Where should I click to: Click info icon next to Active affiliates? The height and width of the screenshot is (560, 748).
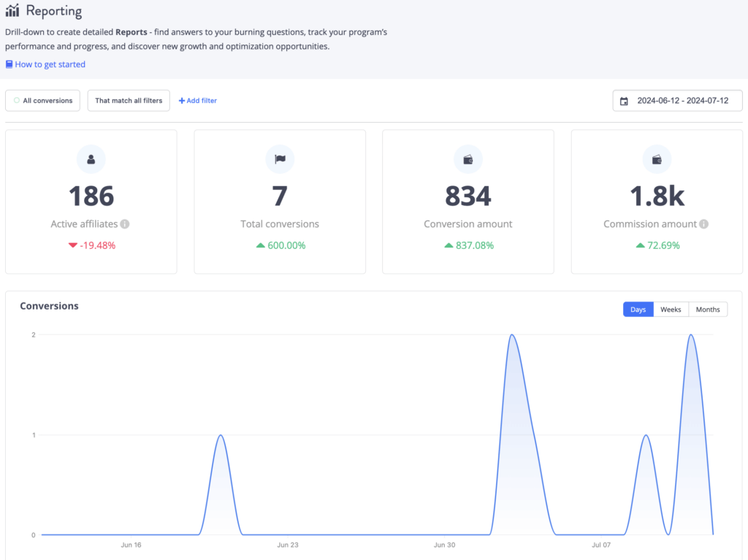[x=125, y=224]
